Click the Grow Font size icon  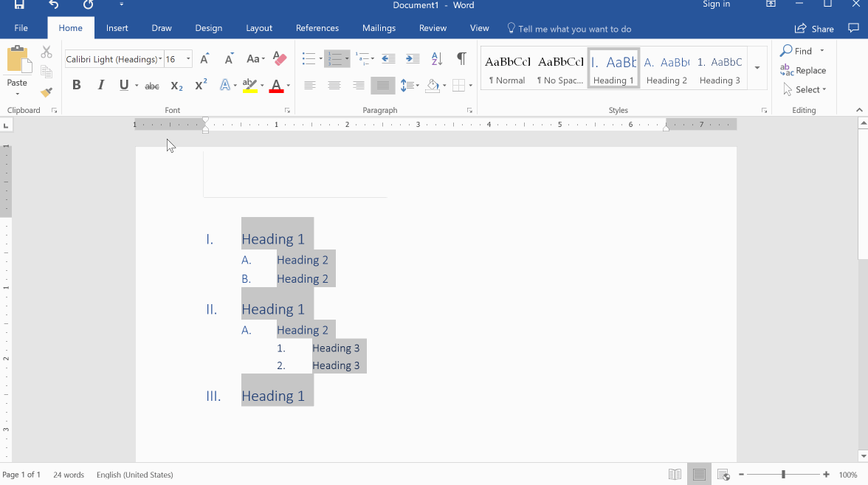click(205, 59)
